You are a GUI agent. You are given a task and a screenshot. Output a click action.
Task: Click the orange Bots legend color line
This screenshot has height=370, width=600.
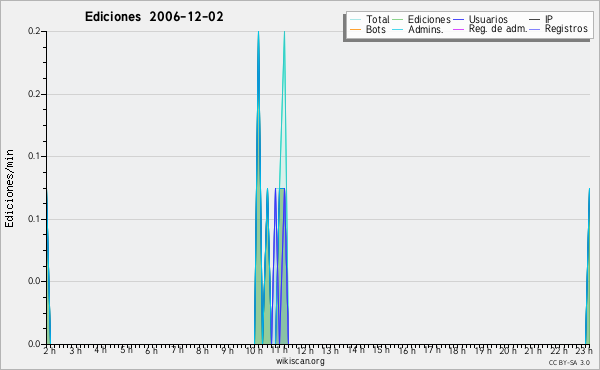click(355, 29)
